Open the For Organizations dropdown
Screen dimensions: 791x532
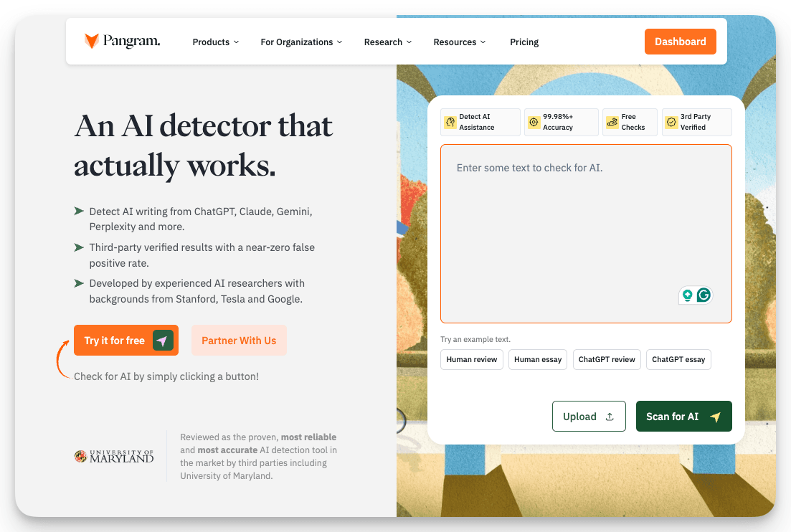click(300, 42)
